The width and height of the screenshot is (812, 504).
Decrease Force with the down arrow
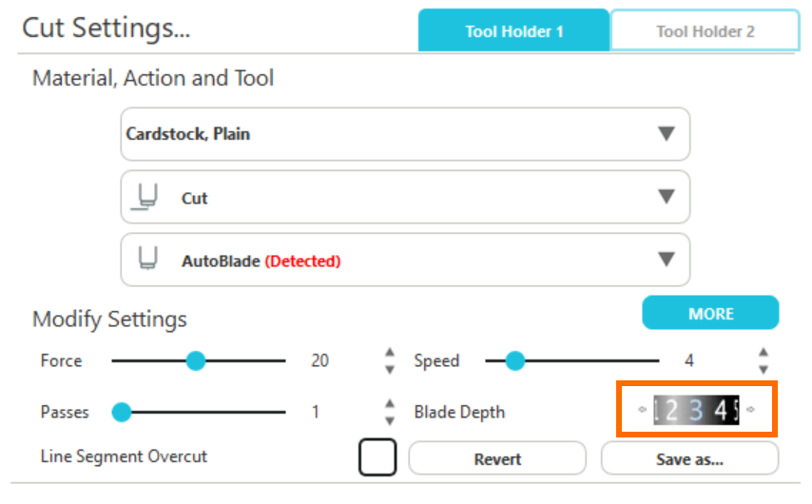click(x=389, y=368)
